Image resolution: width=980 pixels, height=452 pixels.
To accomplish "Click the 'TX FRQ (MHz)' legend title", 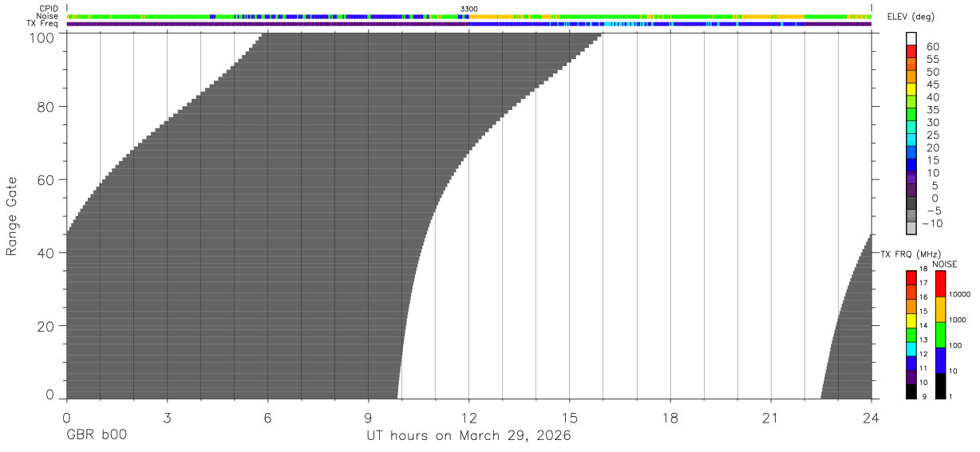I will (x=911, y=254).
